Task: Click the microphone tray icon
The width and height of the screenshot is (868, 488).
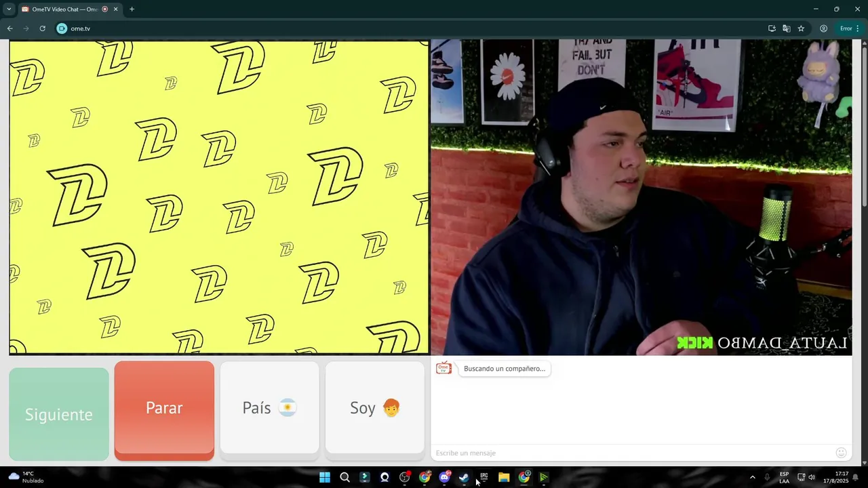Action: tap(768, 477)
